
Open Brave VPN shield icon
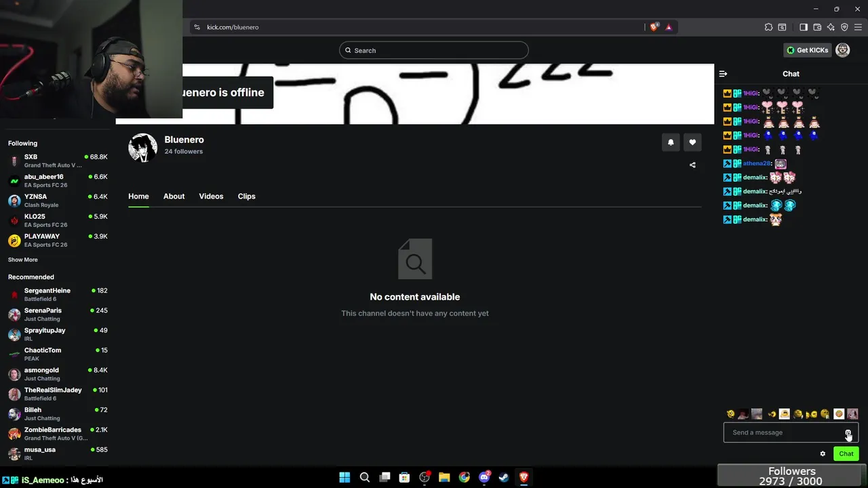844,27
